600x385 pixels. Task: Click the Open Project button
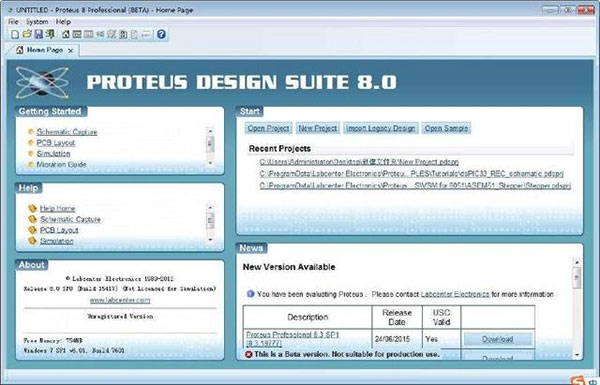(268, 128)
